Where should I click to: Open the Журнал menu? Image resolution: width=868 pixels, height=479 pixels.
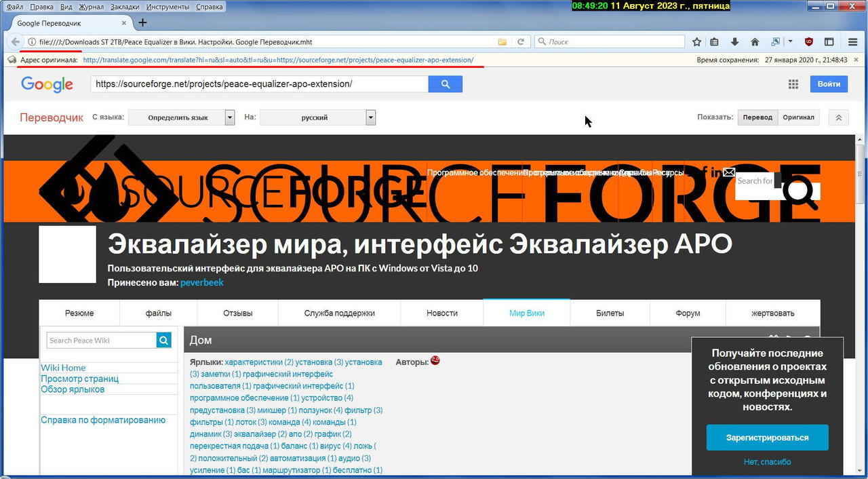(x=91, y=6)
